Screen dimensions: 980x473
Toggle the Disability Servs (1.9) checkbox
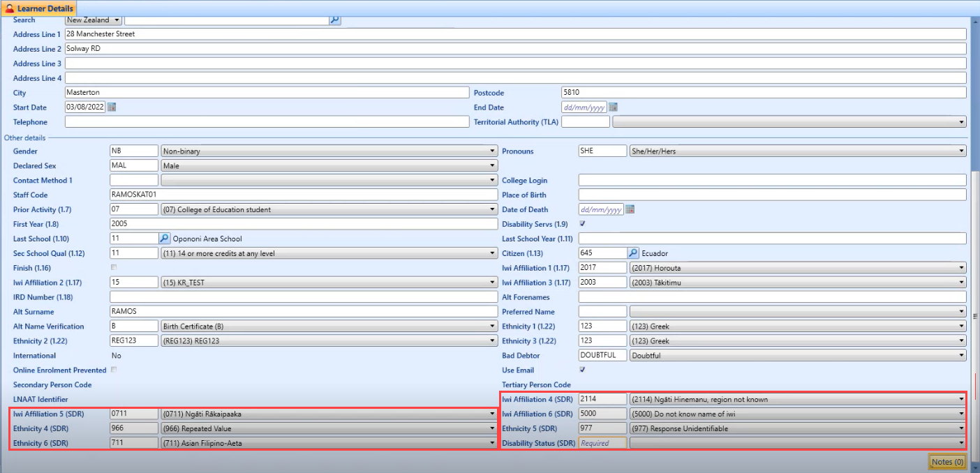583,224
